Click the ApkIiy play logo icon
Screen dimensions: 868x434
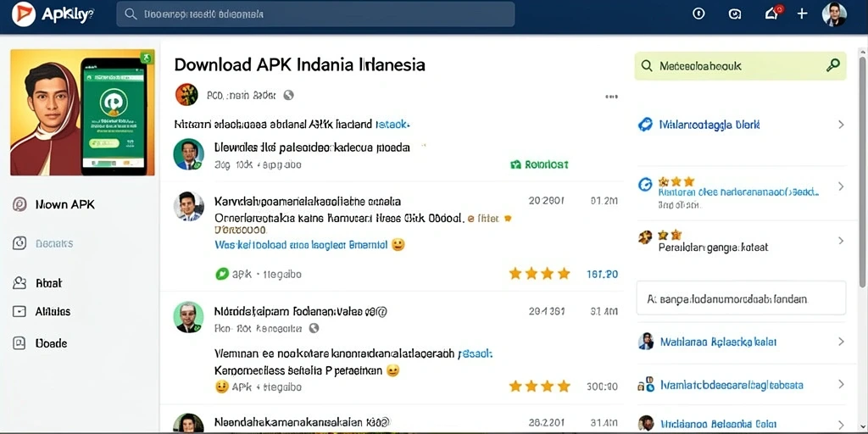24,14
